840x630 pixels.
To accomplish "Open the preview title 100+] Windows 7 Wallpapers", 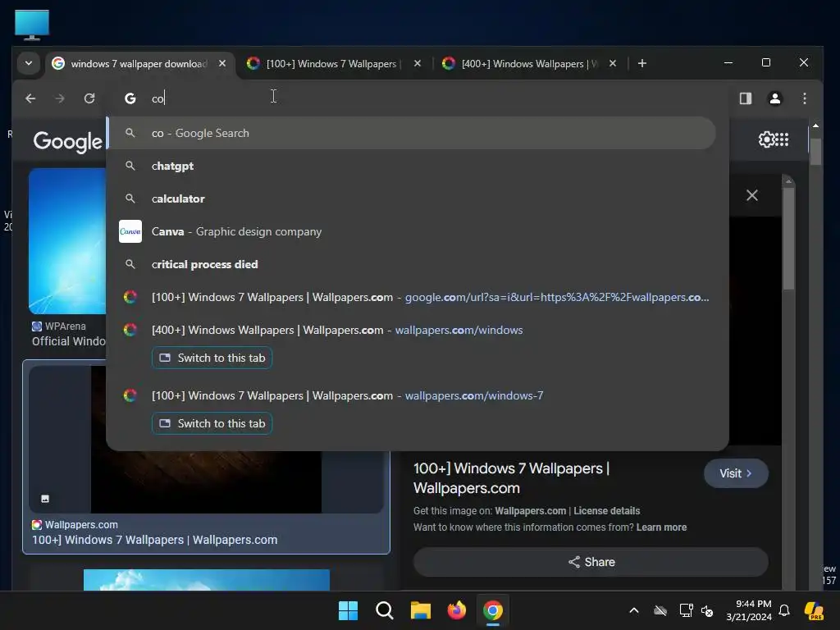I will pyautogui.click(x=512, y=478).
